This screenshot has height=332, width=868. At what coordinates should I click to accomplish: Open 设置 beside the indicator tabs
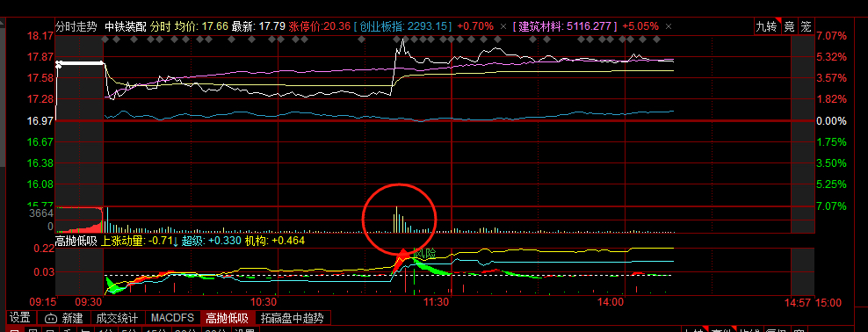(20, 318)
